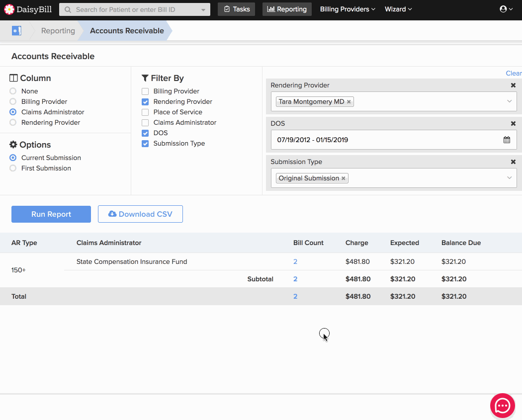The width and height of the screenshot is (522, 420).
Task: Enable the Claims Administrator filter checkbox
Action: click(x=145, y=123)
